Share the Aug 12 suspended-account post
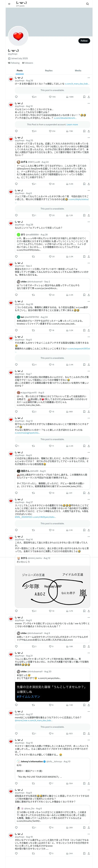Screen dimensions: 98x868 tap(89, 131)
